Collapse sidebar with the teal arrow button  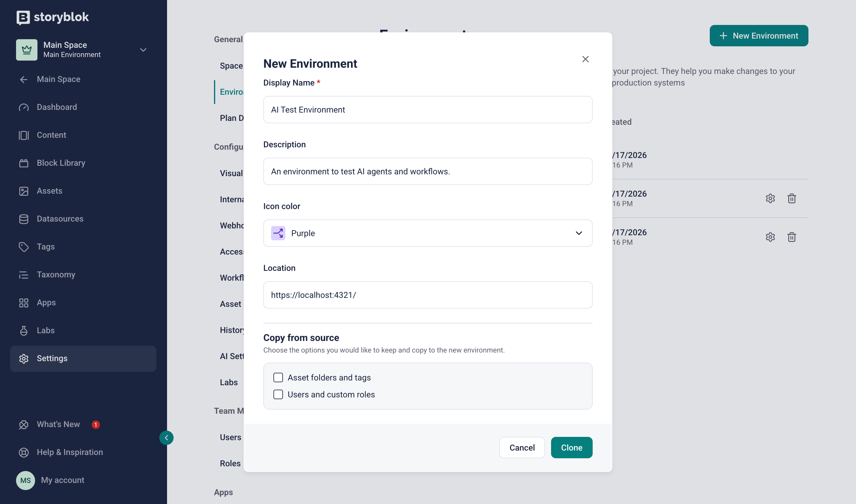pyautogui.click(x=166, y=437)
